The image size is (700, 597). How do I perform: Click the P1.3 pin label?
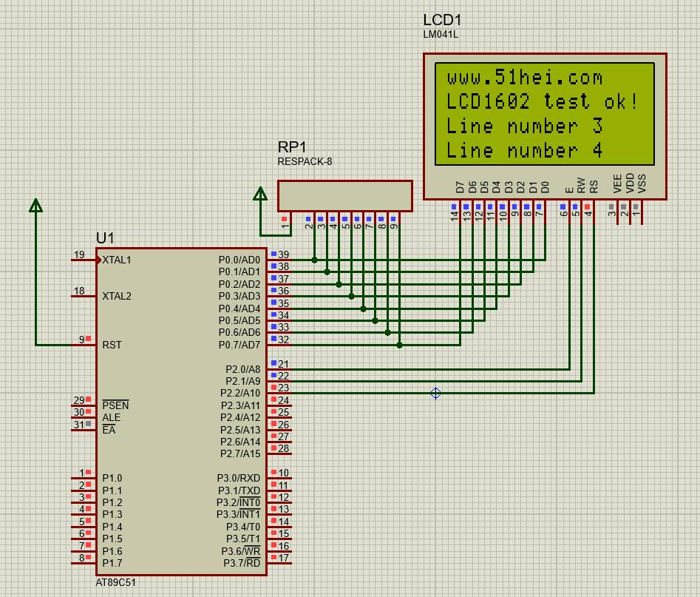click(112, 514)
